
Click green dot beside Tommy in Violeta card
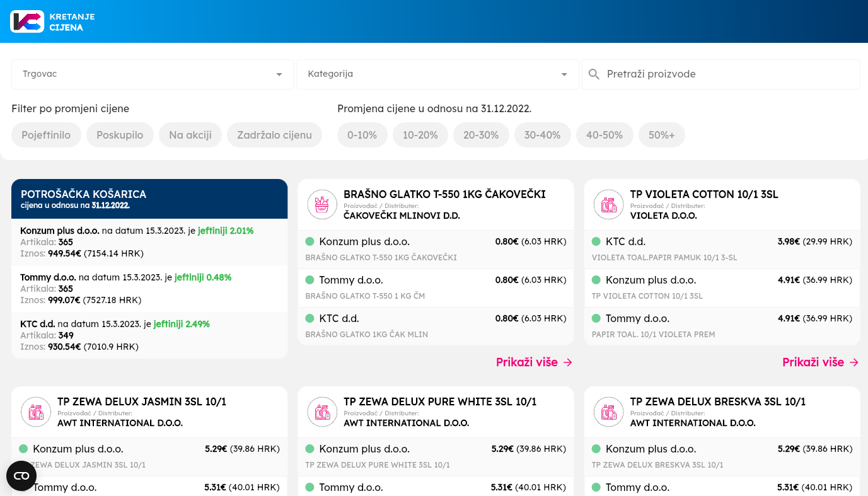click(x=596, y=318)
